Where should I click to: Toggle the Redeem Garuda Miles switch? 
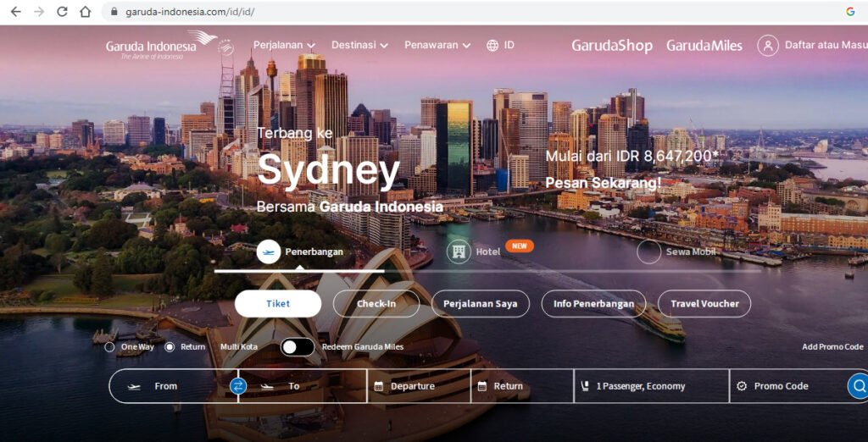coord(298,347)
